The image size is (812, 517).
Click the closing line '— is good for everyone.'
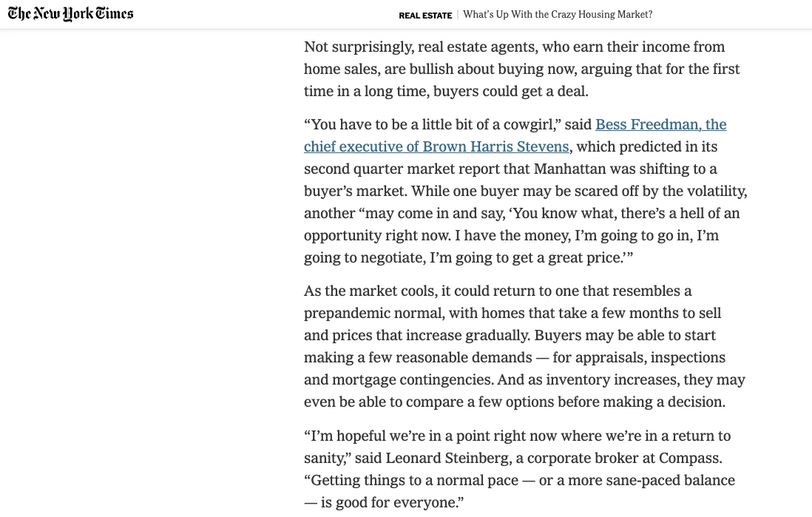click(x=384, y=502)
